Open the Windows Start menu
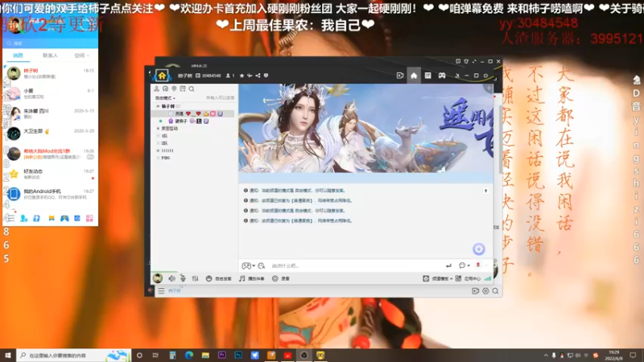The width and height of the screenshot is (644, 362). pyautogui.click(x=8, y=355)
